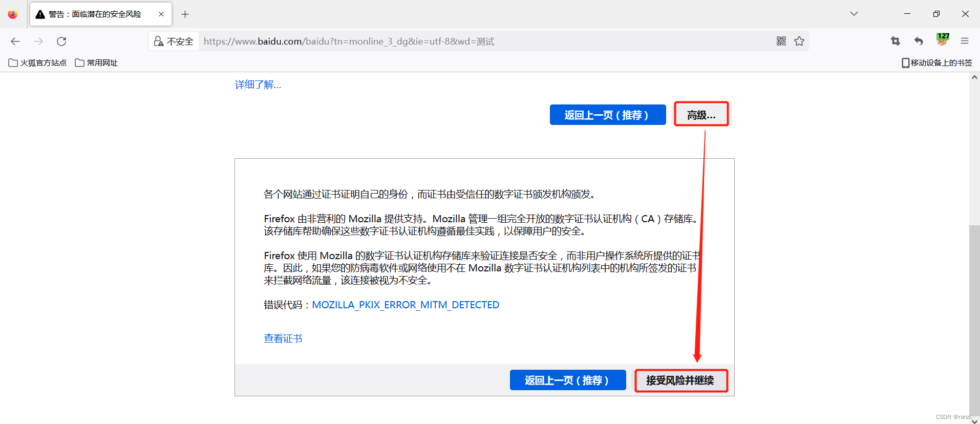Click the scrollbar down arrow
The width and height of the screenshot is (980, 424).
(x=974, y=421)
